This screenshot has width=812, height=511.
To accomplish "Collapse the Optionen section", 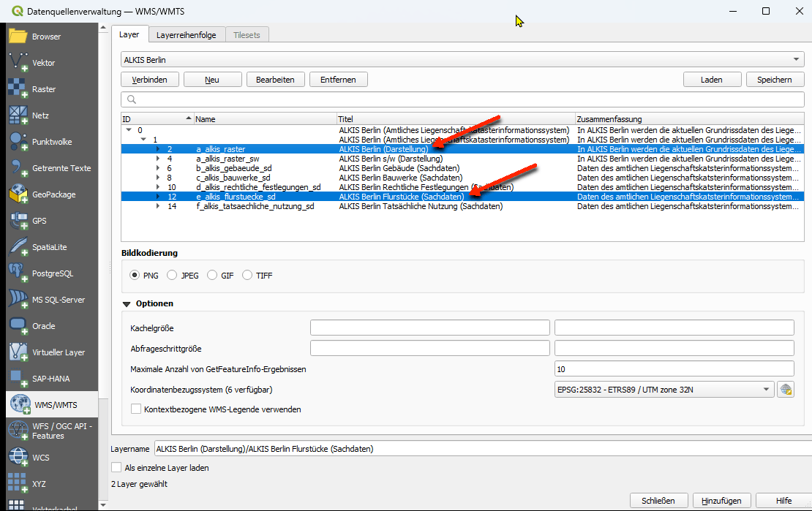I will (x=127, y=303).
